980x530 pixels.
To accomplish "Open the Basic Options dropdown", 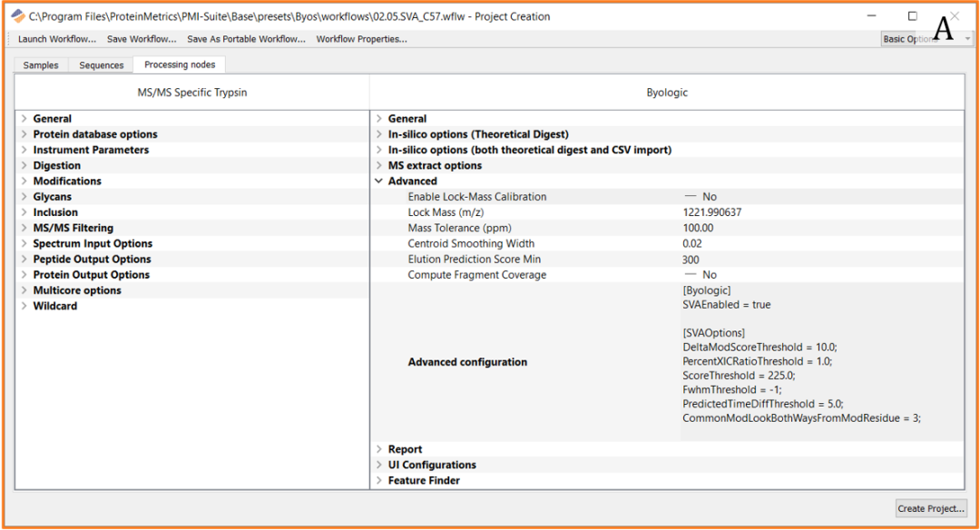I will click(x=926, y=39).
